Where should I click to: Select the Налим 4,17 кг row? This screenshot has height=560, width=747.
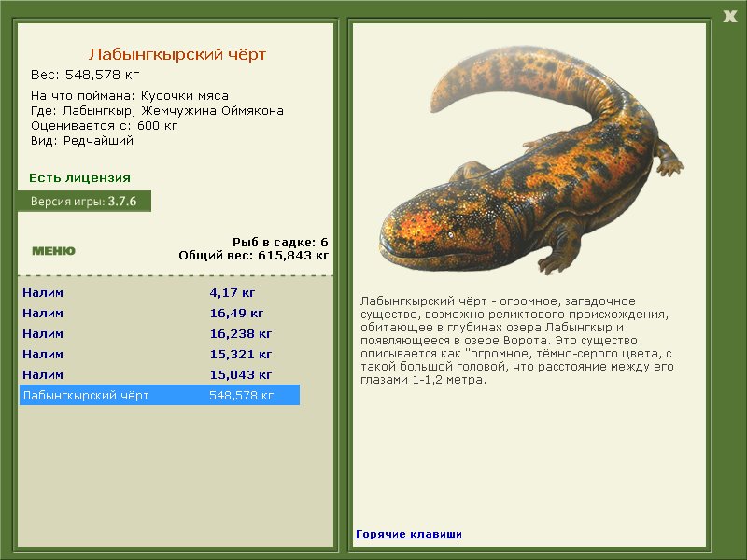coord(160,292)
